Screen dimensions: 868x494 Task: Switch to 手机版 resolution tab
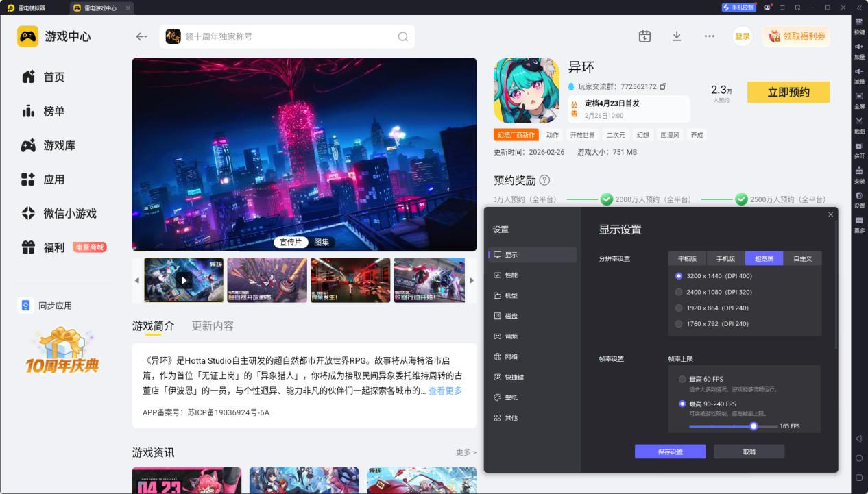pos(726,258)
